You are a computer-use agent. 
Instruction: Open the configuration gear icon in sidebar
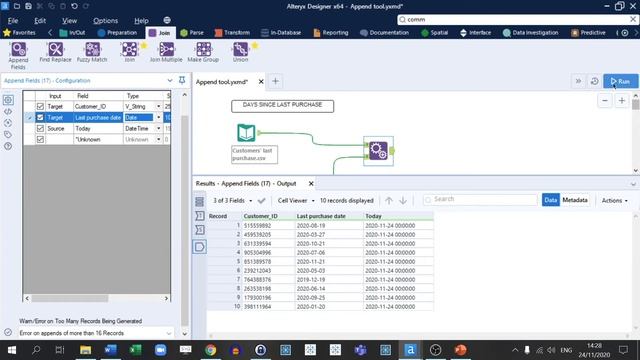pos(8,100)
